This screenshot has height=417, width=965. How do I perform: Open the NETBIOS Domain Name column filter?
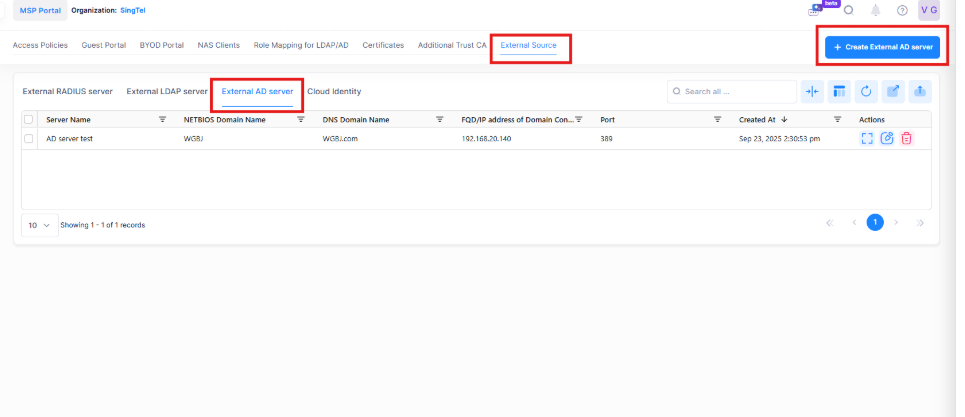point(301,119)
